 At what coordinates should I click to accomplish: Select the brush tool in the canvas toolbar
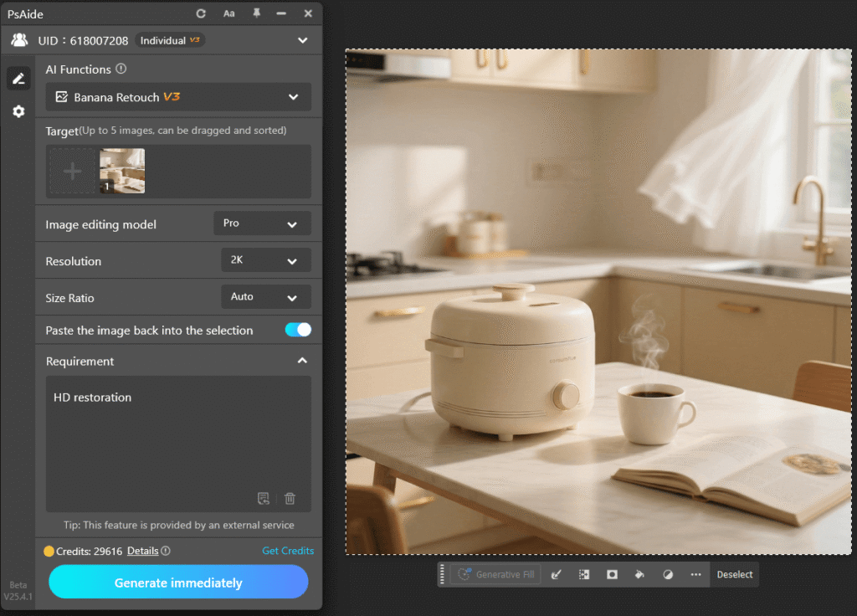tap(557, 574)
